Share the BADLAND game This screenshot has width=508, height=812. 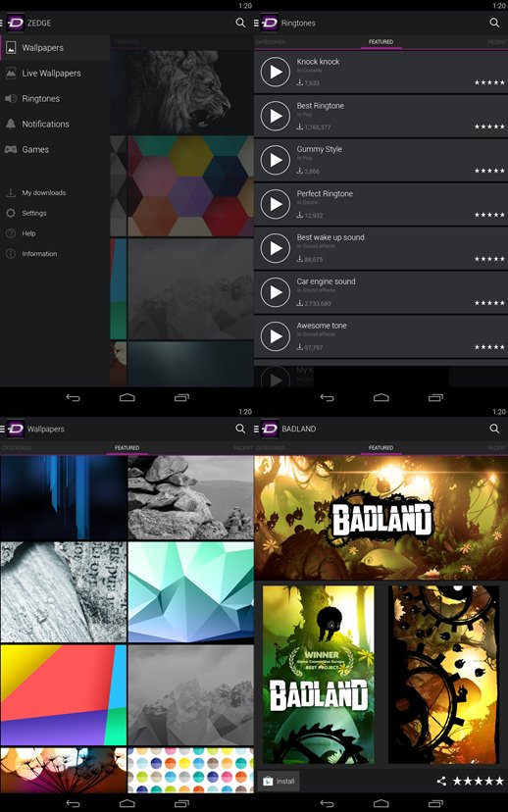pyautogui.click(x=441, y=781)
